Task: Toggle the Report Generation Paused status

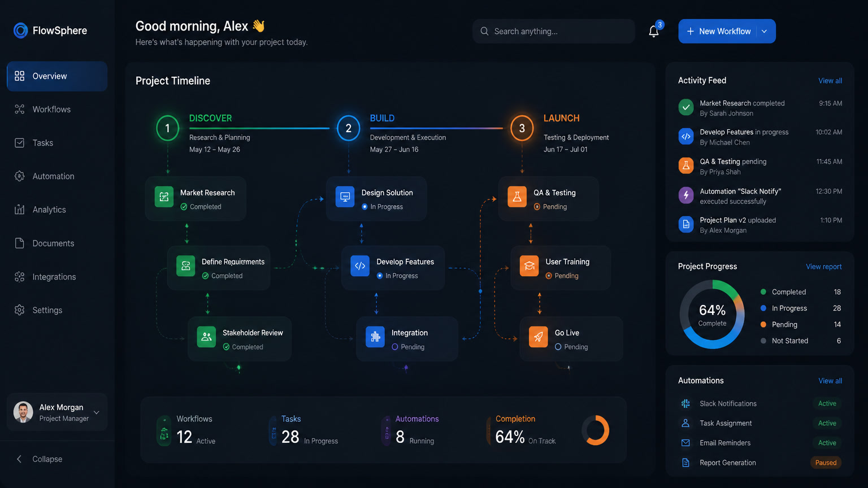Action: [826, 463]
